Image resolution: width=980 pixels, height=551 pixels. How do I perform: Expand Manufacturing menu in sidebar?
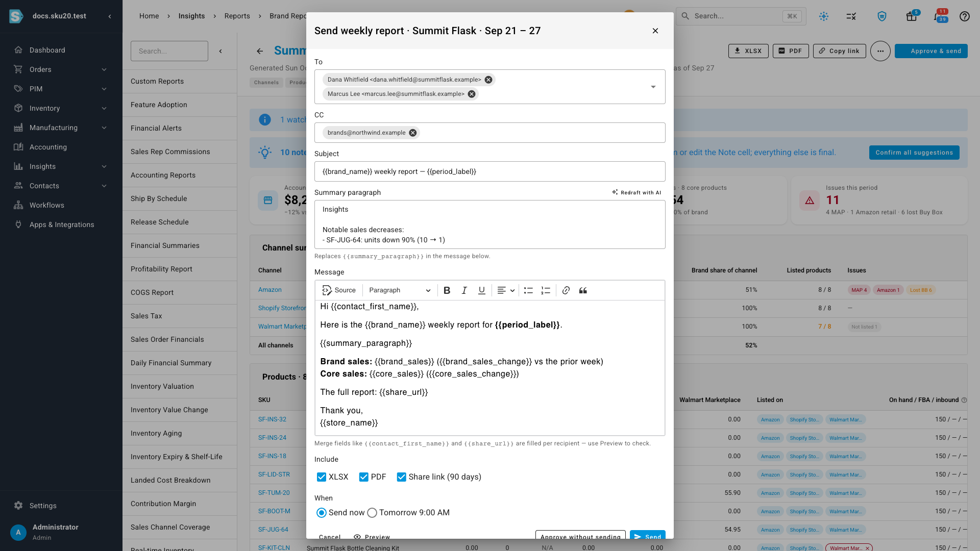61,128
